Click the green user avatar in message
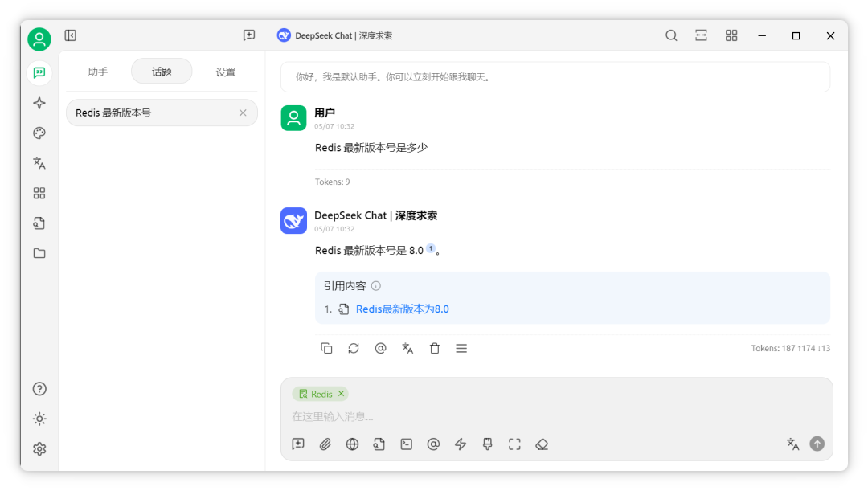Image resolution: width=868 pixels, height=491 pixels. coord(293,118)
